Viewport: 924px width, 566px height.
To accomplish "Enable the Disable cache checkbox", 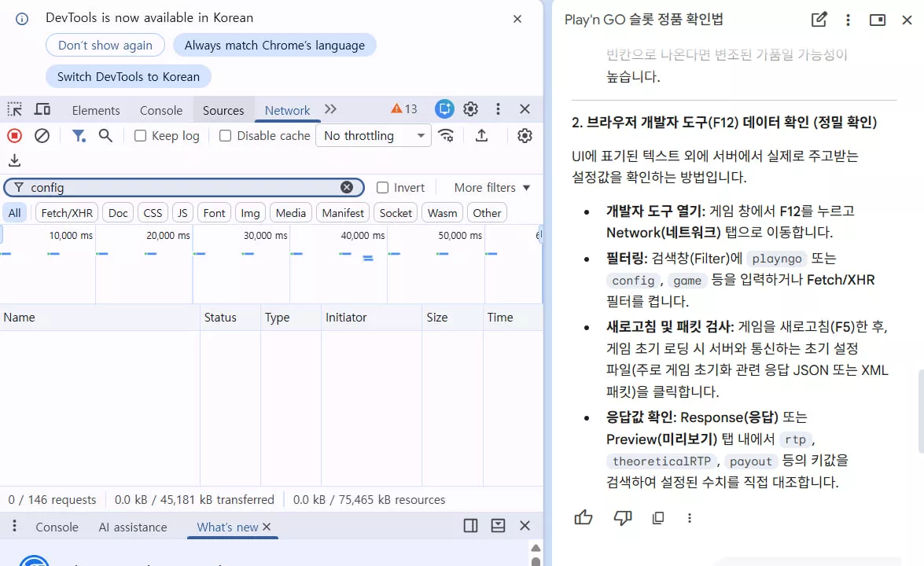I will coord(225,136).
